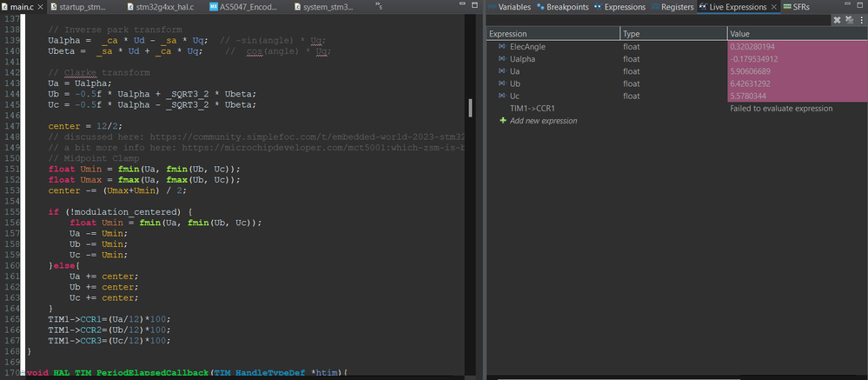
Task: Click the '// Clarke transform' comment
Action: [99, 72]
